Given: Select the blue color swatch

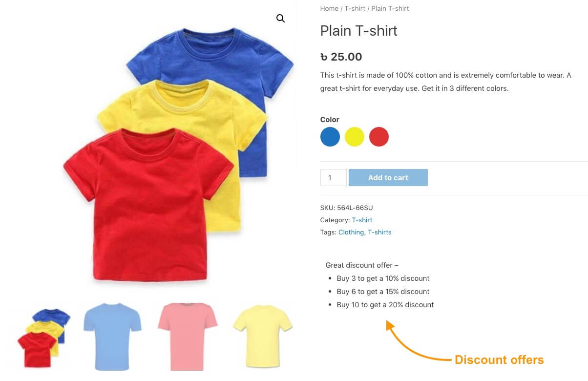Looking at the screenshot, I should click(330, 137).
